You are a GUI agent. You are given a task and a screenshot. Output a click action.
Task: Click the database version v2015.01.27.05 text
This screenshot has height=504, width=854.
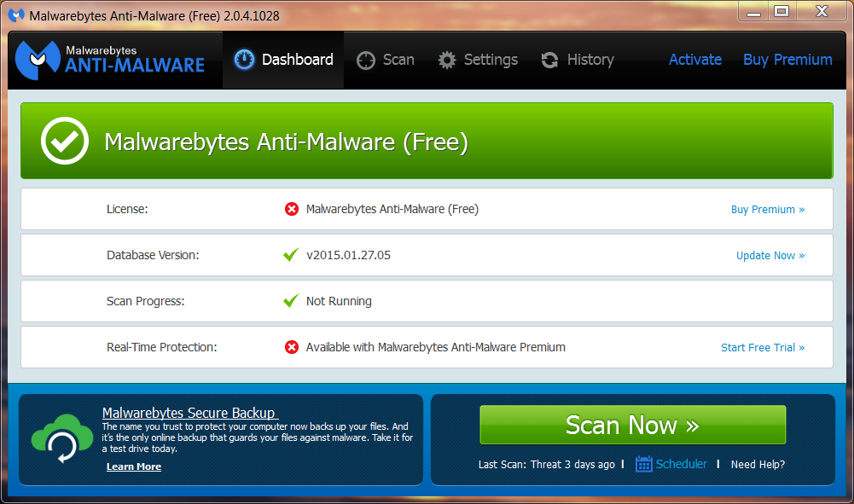point(349,255)
